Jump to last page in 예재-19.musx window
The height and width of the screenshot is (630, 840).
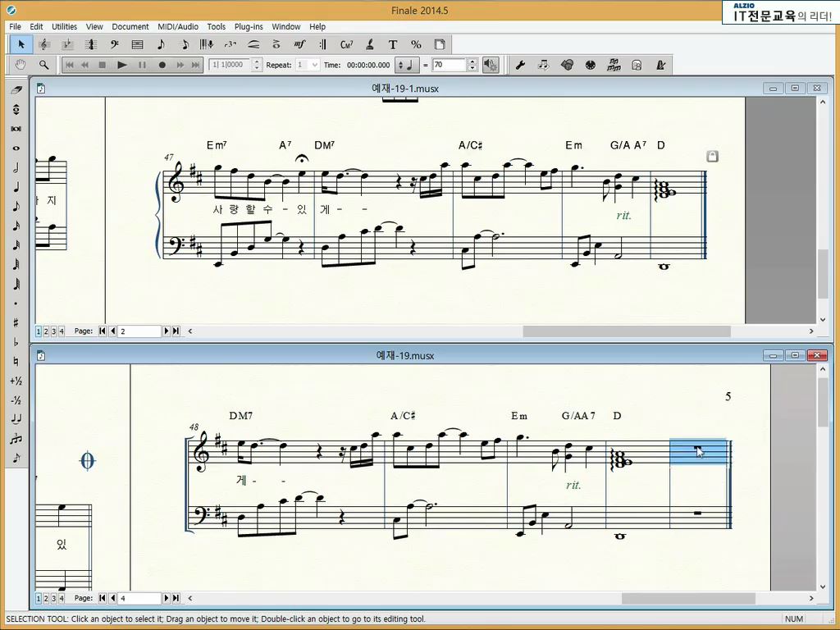coord(176,598)
